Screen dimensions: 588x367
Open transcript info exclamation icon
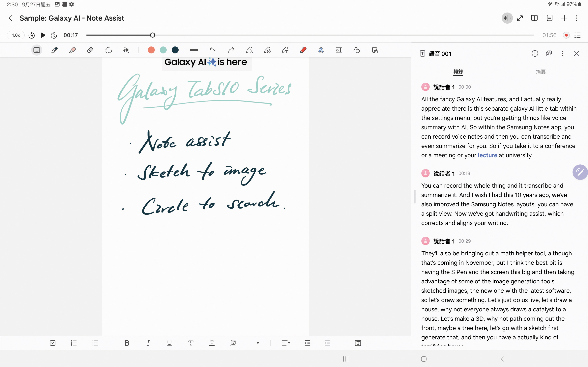click(x=535, y=53)
